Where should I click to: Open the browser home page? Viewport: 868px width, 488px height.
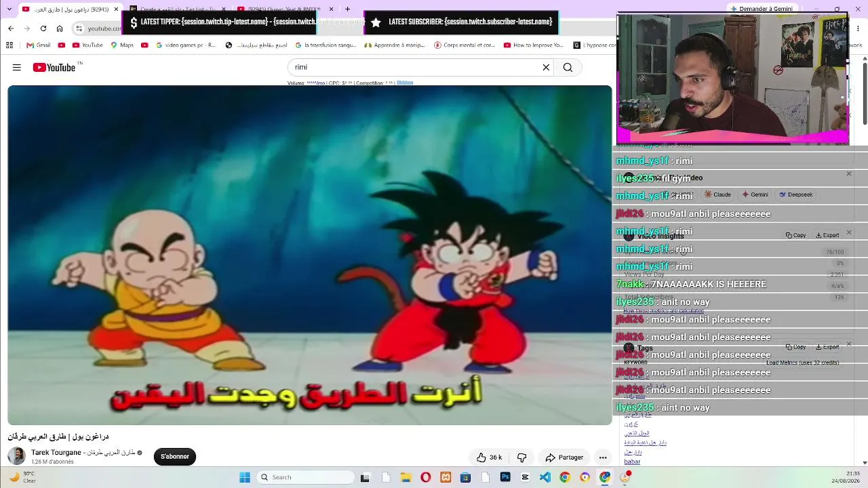tap(60, 28)
